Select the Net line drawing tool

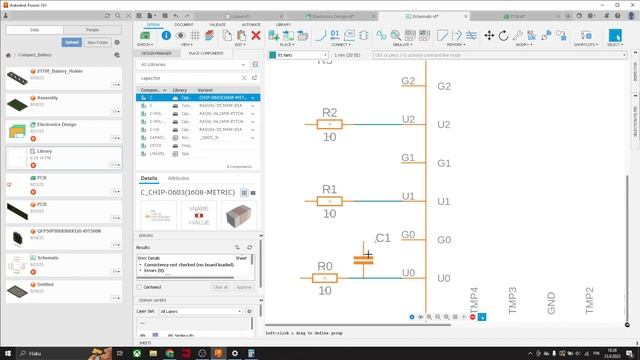[321, 36]
